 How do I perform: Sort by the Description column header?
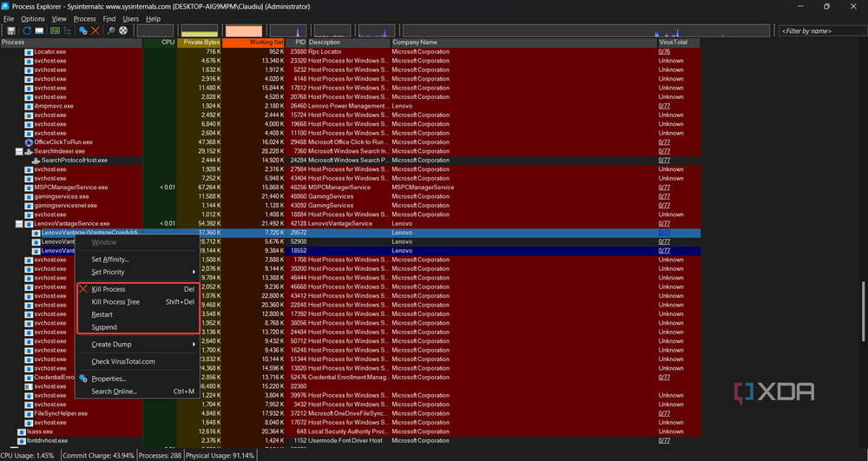click(x=349, y=42)
